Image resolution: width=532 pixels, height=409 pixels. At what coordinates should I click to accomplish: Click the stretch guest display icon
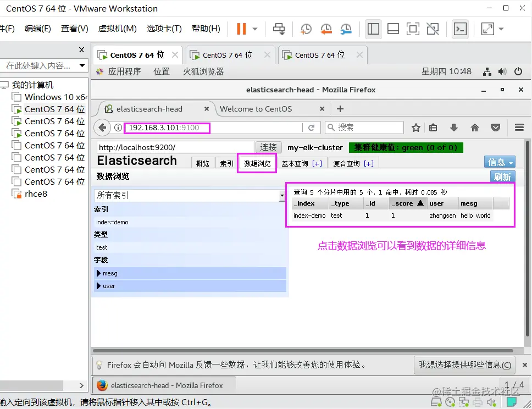(x=487, y=29)
